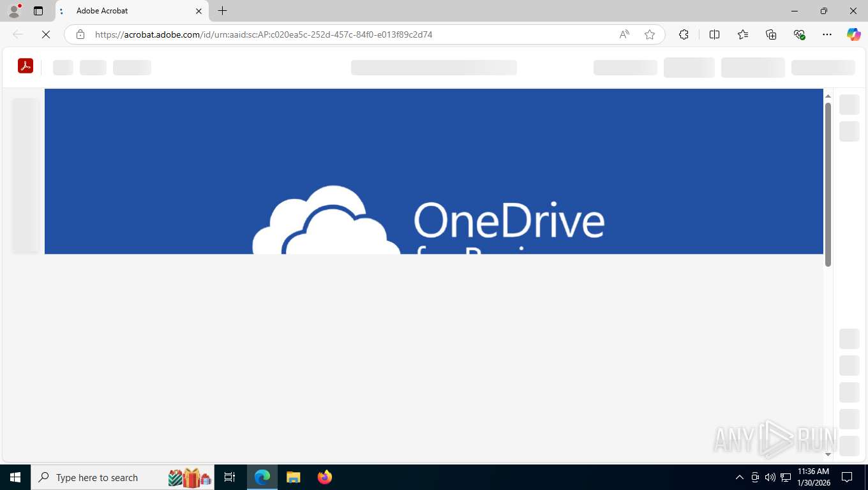Close the Adobe Acrobat tab
This screenshot has height=490, width=868.
(198, 11)
